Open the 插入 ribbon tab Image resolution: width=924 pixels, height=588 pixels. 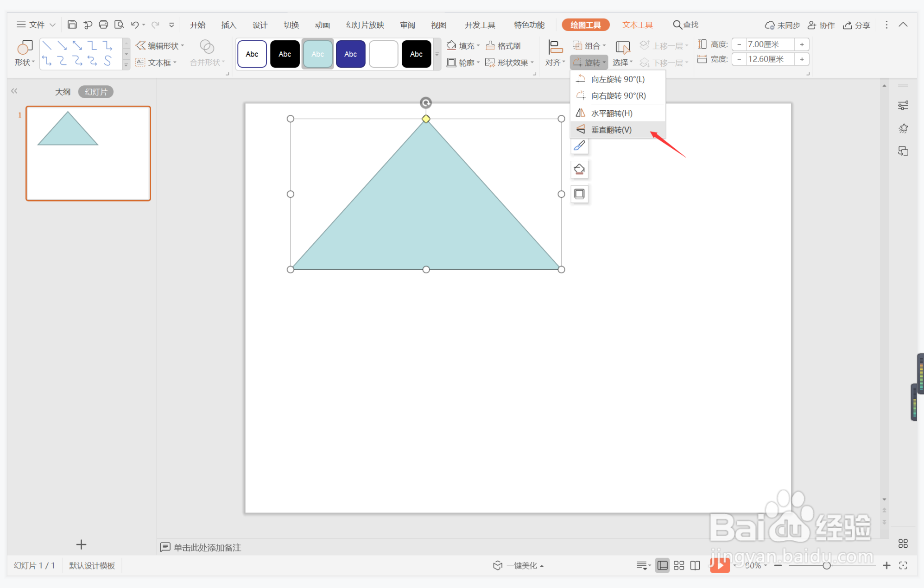point(228,25)
